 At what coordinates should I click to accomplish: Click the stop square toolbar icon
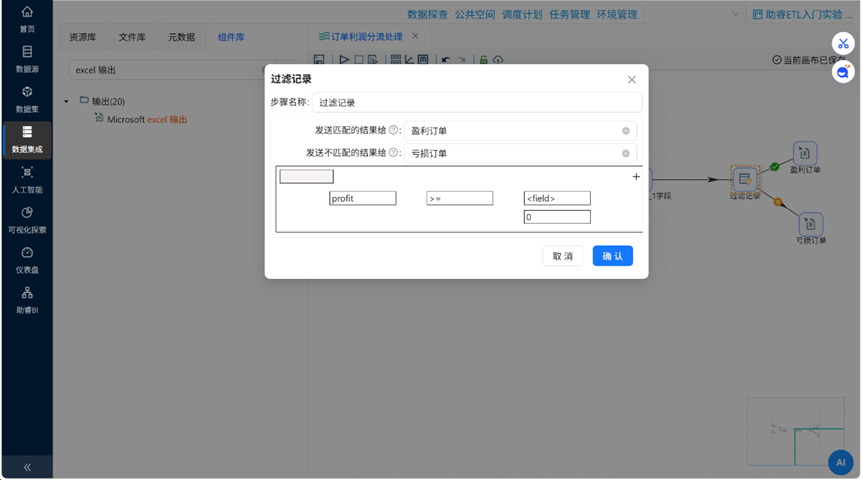(x=359, y=59)
